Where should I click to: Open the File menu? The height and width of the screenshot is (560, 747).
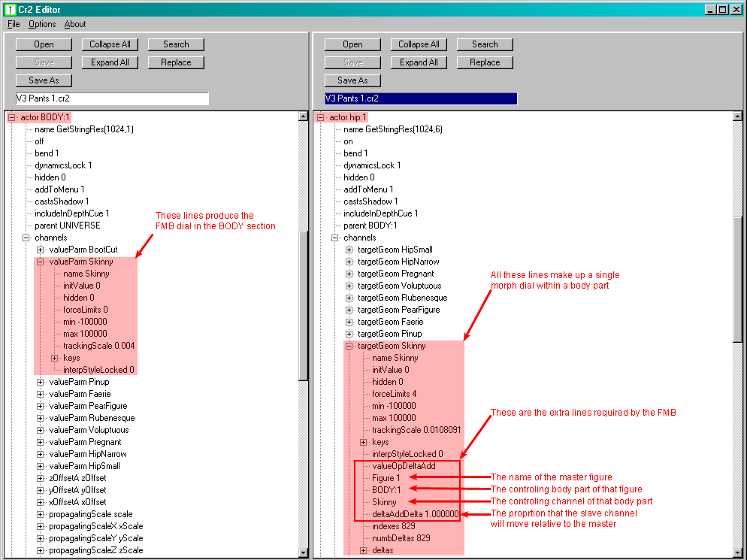coord(14,24)
